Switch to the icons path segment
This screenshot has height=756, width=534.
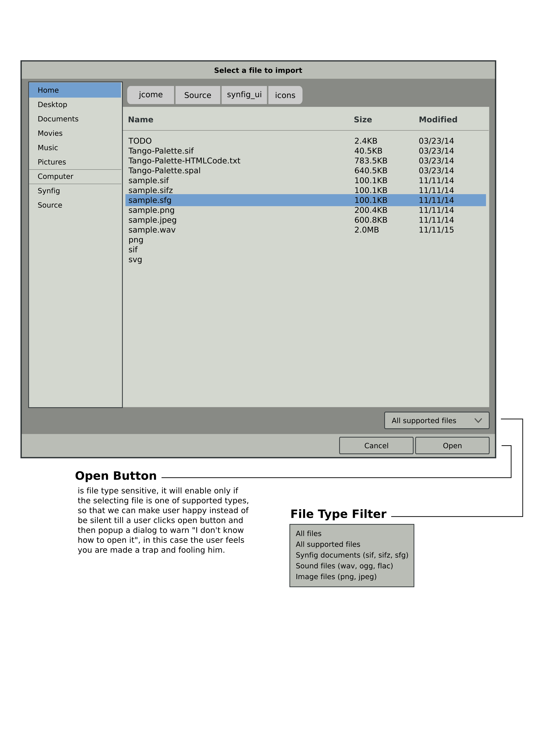(x=285, y=95)
